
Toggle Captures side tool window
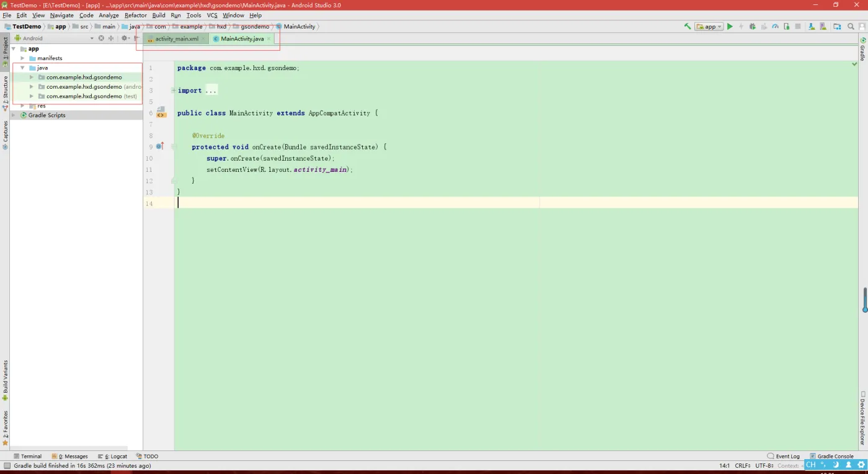point(5,136)
